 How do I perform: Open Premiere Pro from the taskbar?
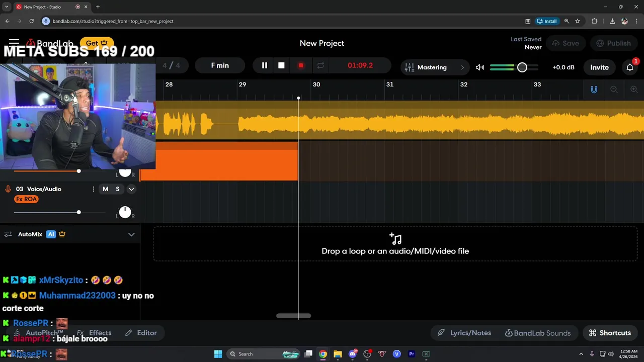pyautogui.click(x=412, y=354)
